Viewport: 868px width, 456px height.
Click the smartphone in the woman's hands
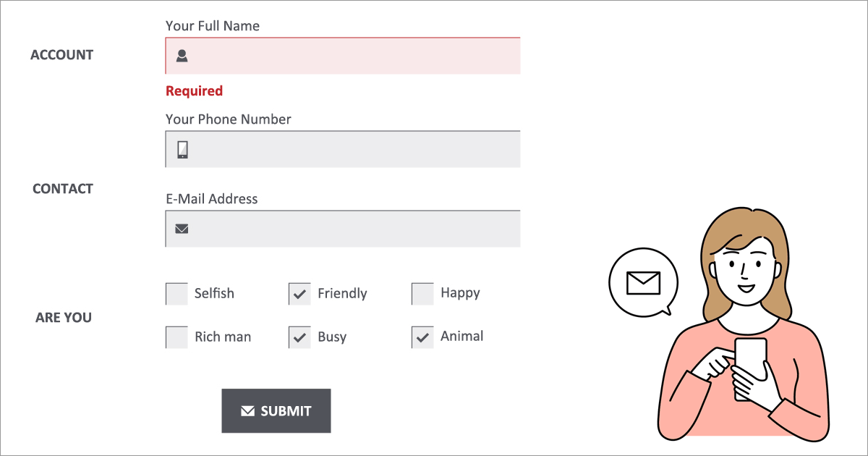pos(751,366)
